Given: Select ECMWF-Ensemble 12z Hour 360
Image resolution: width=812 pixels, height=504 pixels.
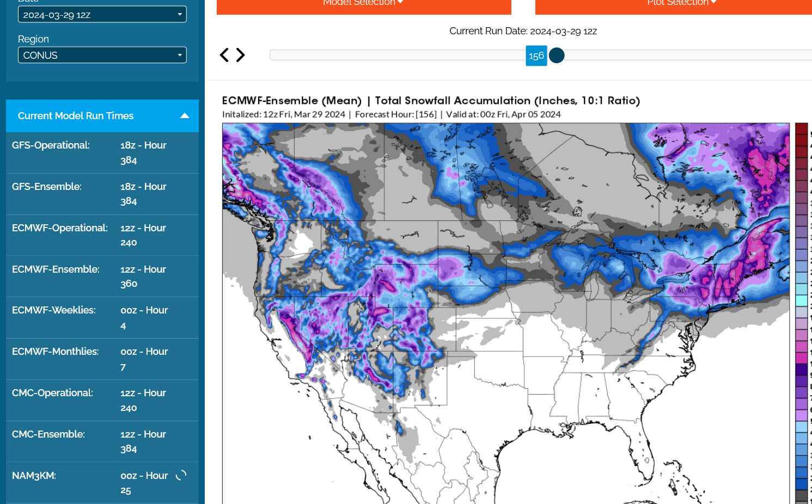Looking at the screenshot, I should coord(102,276).
